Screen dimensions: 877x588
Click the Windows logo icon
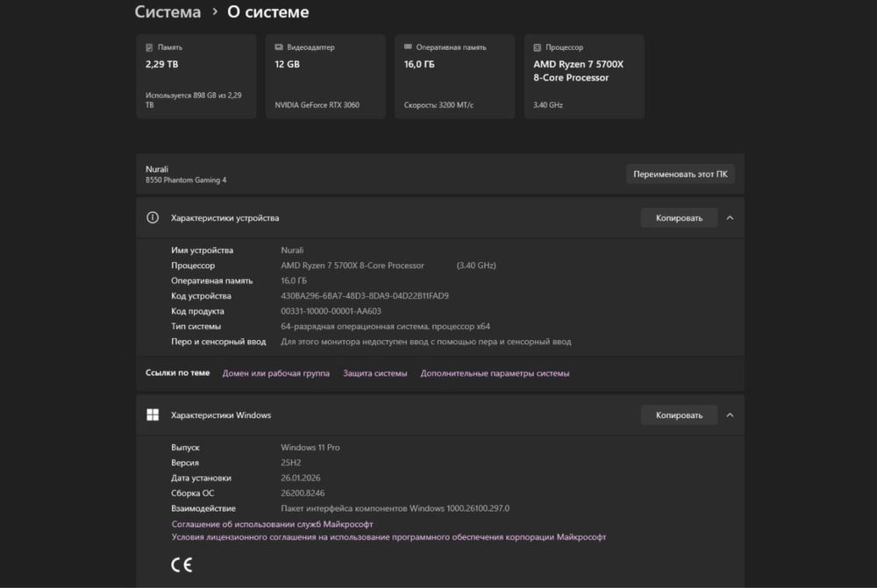pyautogui.click(x=153, y=414)
